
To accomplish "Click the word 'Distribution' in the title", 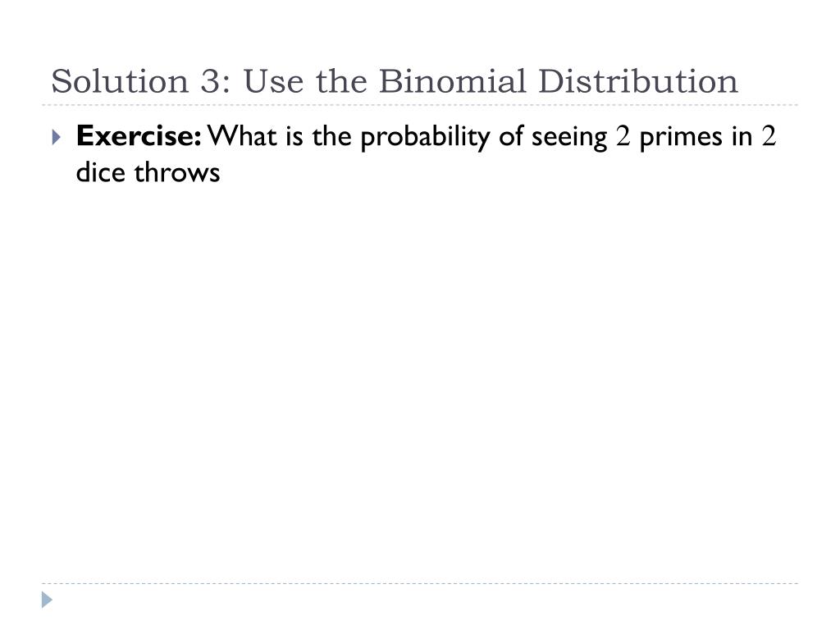I will 638,81.
